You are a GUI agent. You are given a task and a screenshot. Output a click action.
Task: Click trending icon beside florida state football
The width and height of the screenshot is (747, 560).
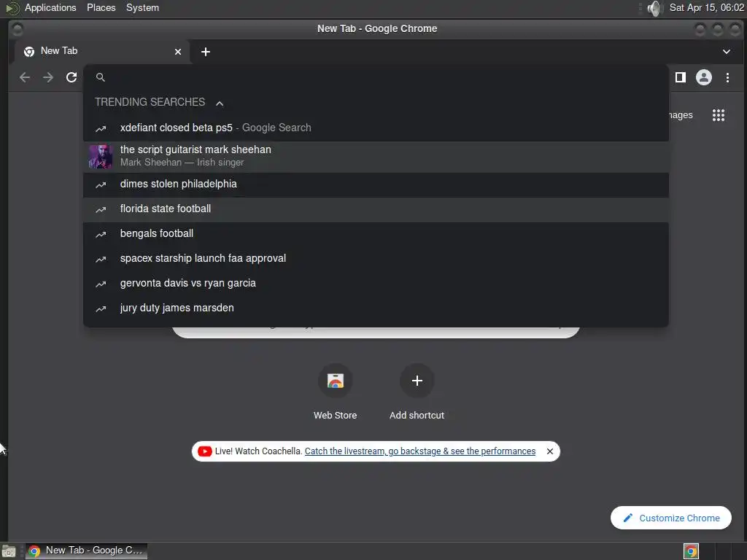[x=101, y=209]
